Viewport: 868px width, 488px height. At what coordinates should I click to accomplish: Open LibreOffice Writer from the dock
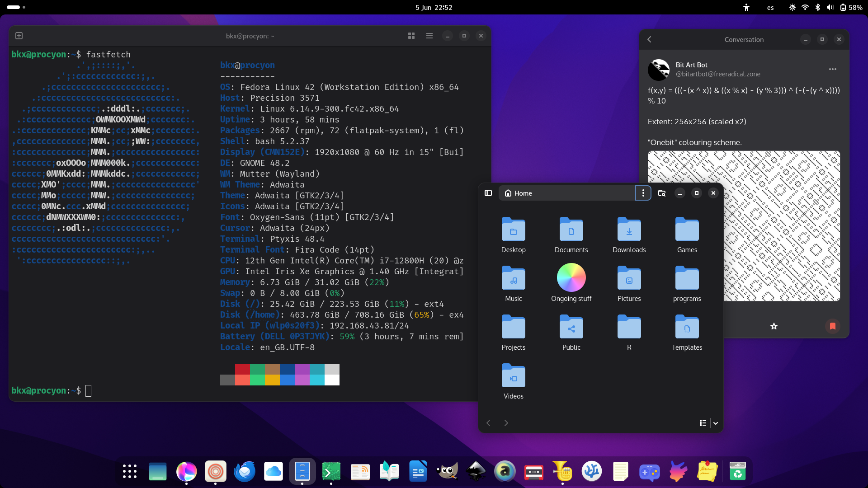[418, 471]
